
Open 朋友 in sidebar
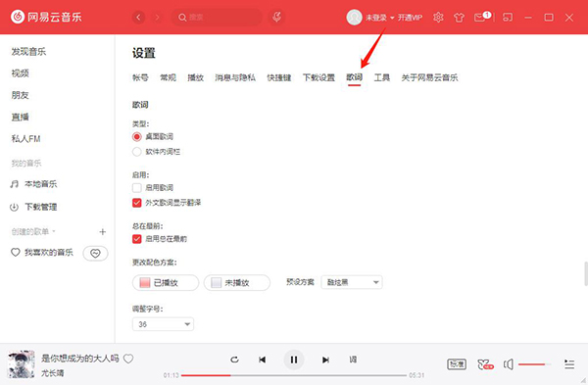(x=21, y=95)
